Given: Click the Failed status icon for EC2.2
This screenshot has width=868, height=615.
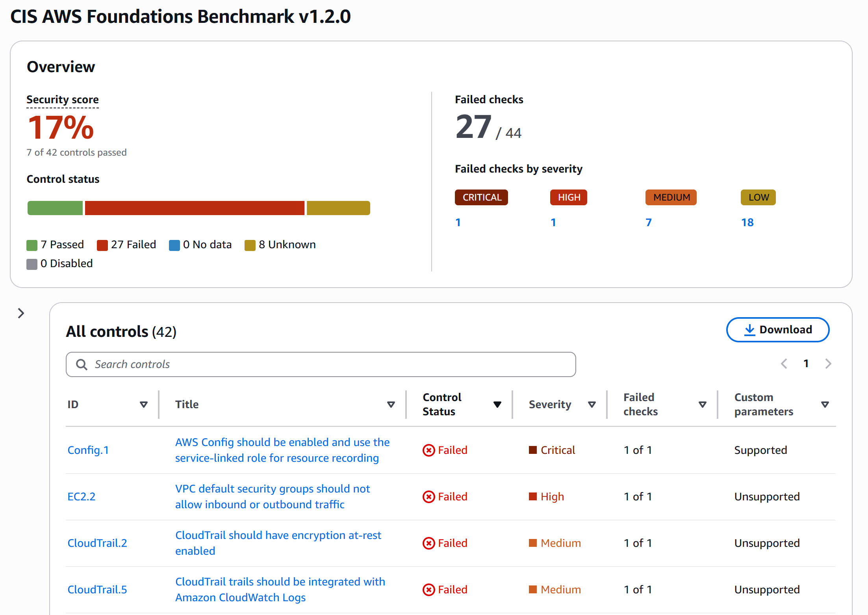Looking at the screenshot, I should point(428,496).
